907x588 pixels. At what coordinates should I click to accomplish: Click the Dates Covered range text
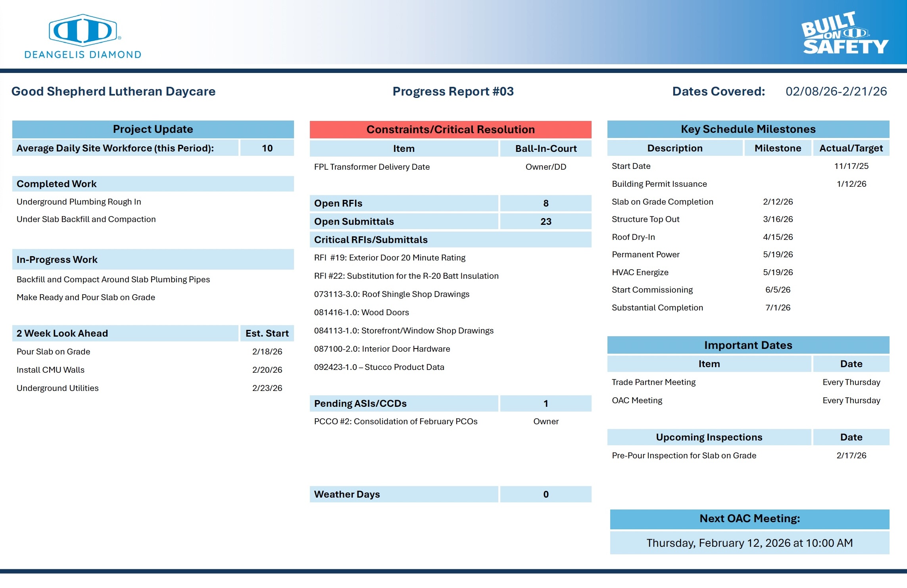coord(836,92)
